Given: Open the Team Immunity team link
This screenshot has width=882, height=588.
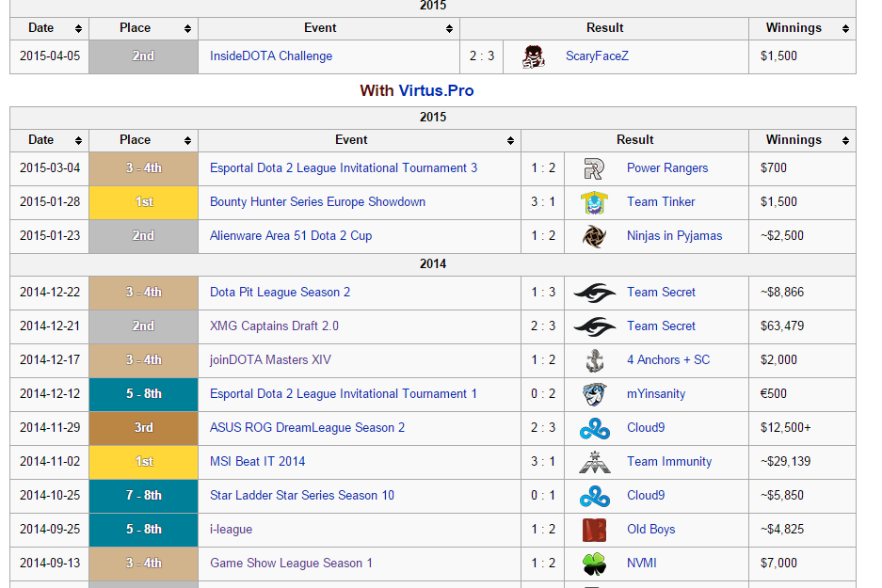Looking at the screenshot, I should click(669, 462).
